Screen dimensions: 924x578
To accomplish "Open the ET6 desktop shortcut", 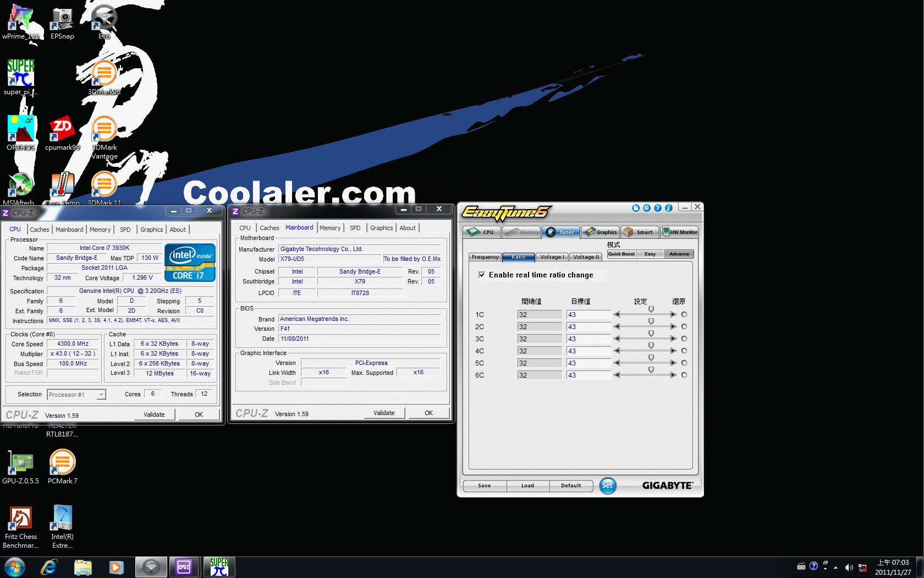I will pos(104,22).
